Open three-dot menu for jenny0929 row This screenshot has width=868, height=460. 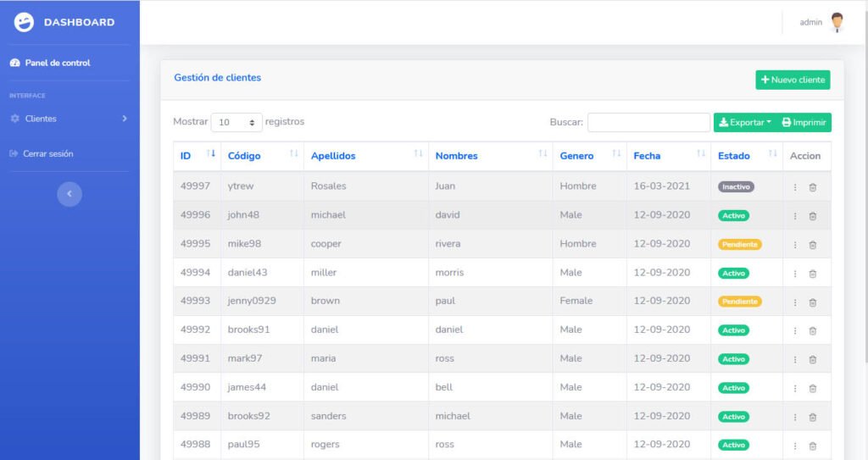[795, 302]
